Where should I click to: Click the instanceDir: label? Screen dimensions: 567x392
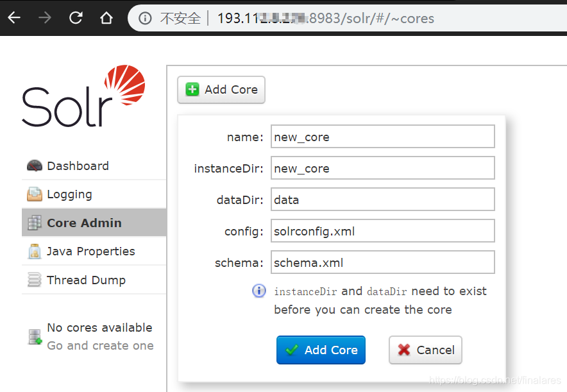coord(229,169)
